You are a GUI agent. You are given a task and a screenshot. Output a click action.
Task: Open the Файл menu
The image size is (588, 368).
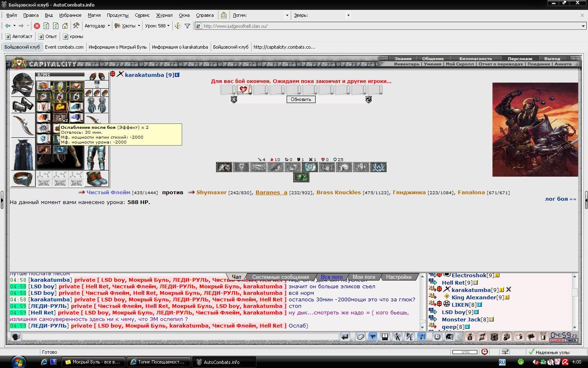[x=11, y=15]
